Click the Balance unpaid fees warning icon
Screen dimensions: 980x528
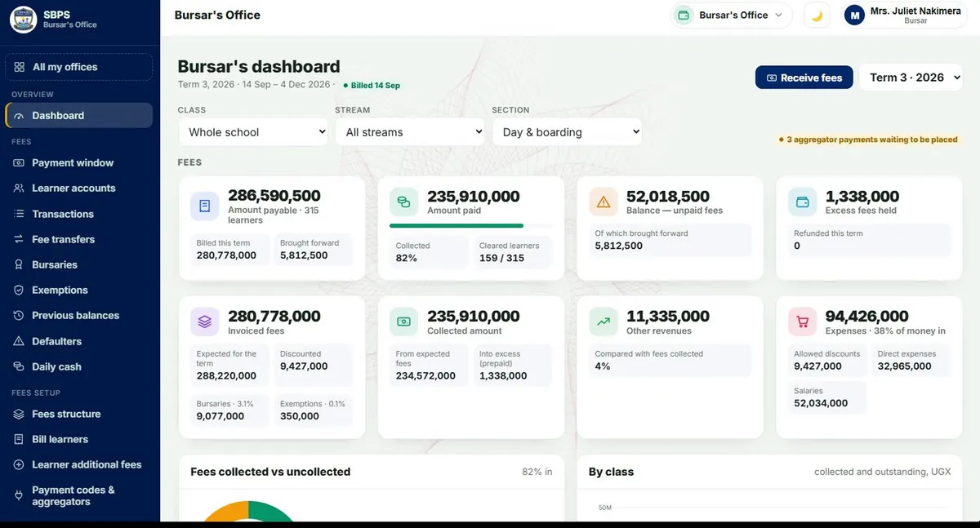point(604,202)
